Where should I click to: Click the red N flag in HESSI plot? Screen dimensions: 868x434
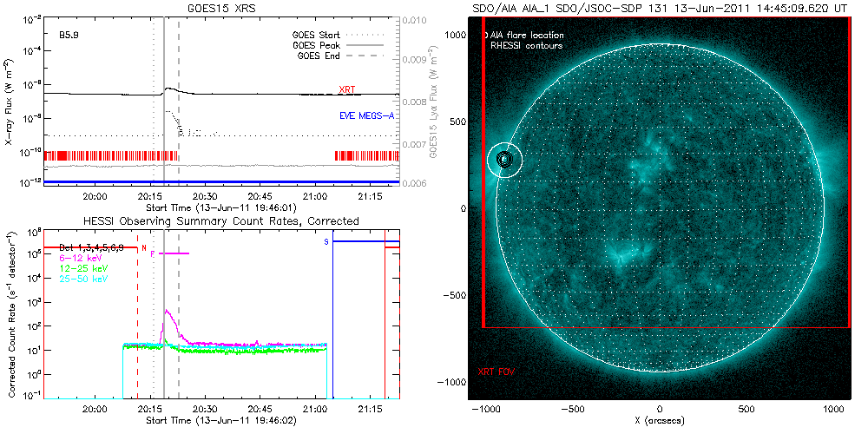(x=144, y=248)
